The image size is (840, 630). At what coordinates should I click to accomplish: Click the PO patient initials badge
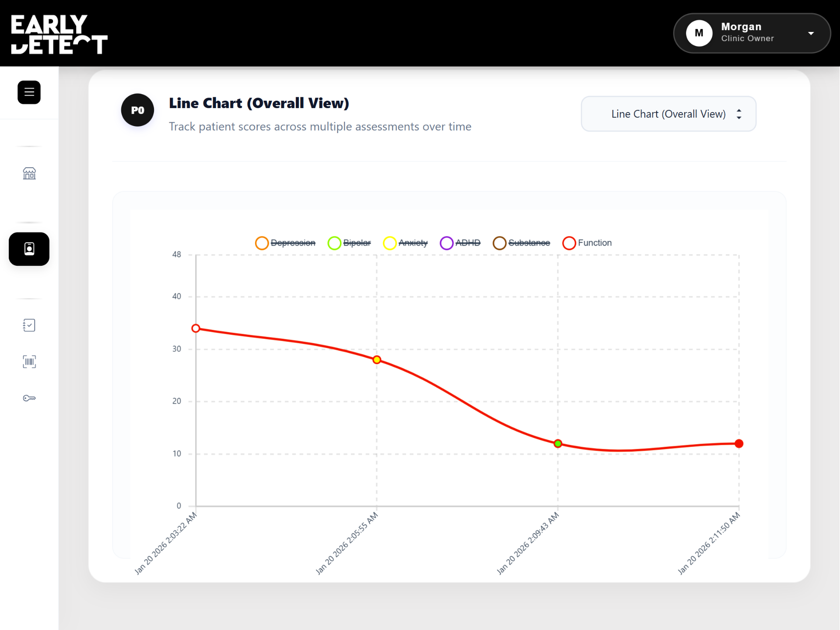click(x=137, y=110)
